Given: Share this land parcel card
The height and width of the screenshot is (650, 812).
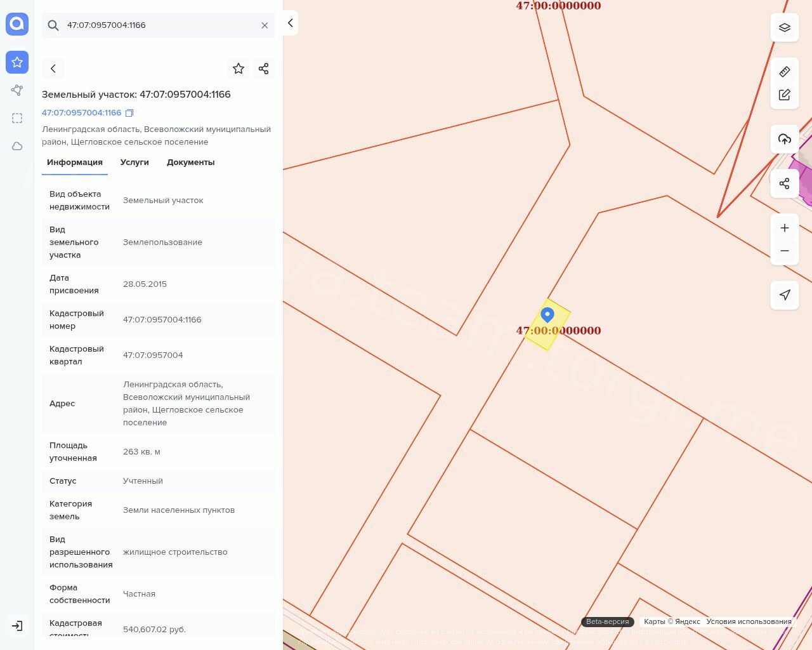Looking at the screenshot, I should [264, 69].
